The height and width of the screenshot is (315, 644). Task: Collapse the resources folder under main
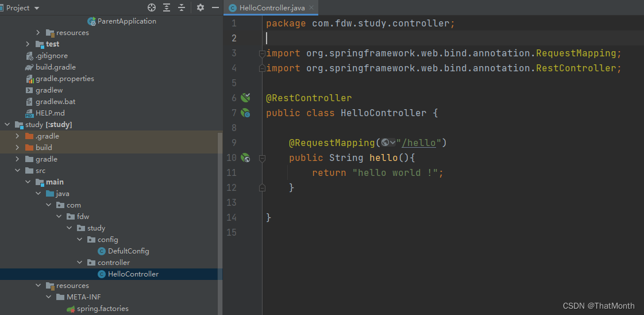pos(38,286)
